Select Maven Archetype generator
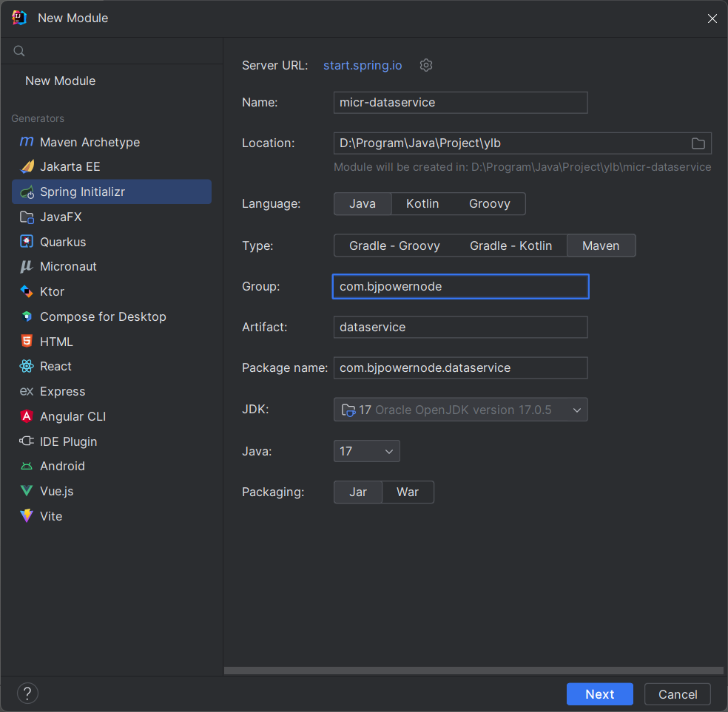Screen dimensions: 728x712 click(x=112, y=142)
